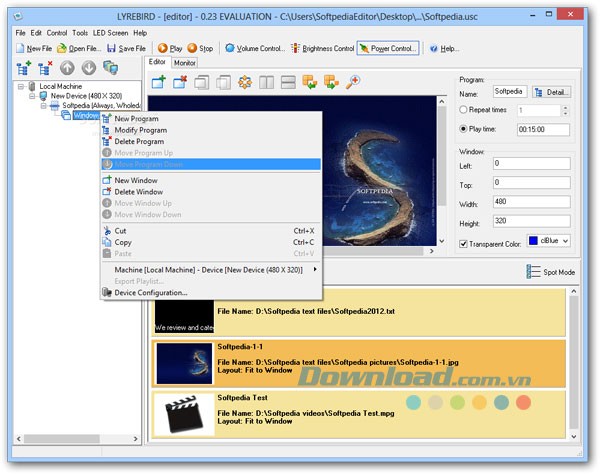
Task: Expand the Machine - Device submenu arrow
Action: 315,269
